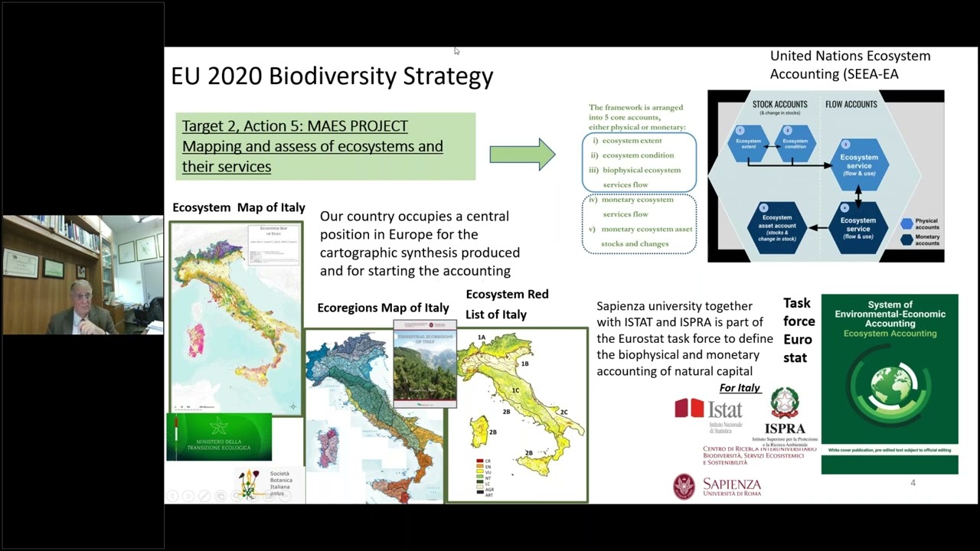Select the Ecoregions Map of Italy image

click(x=374, y=416)
